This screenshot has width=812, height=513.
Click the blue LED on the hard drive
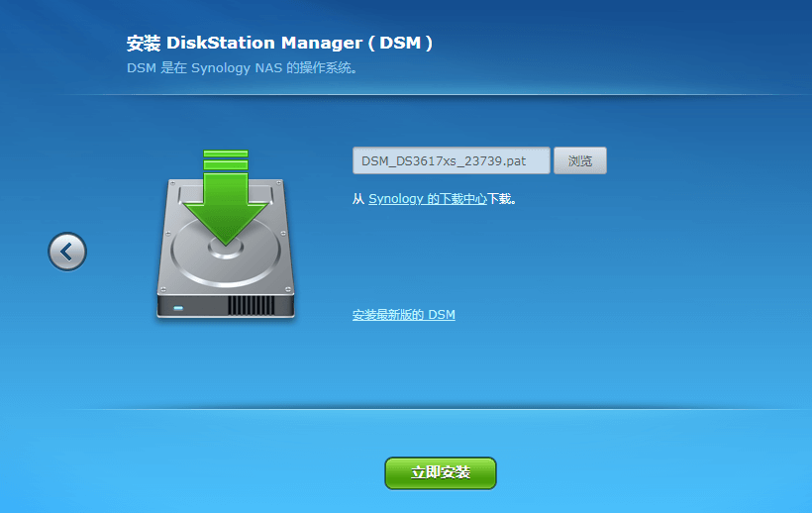point(178,308)
